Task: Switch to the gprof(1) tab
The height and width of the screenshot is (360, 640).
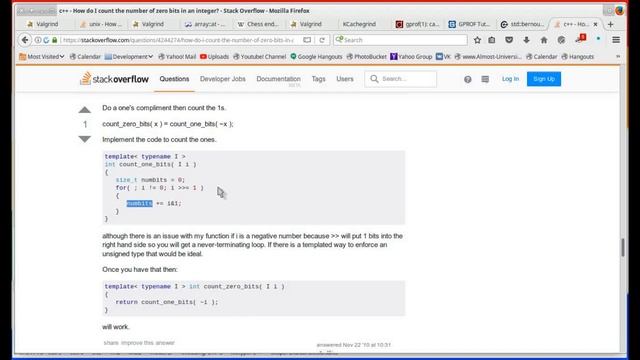Action: (417, 24)
